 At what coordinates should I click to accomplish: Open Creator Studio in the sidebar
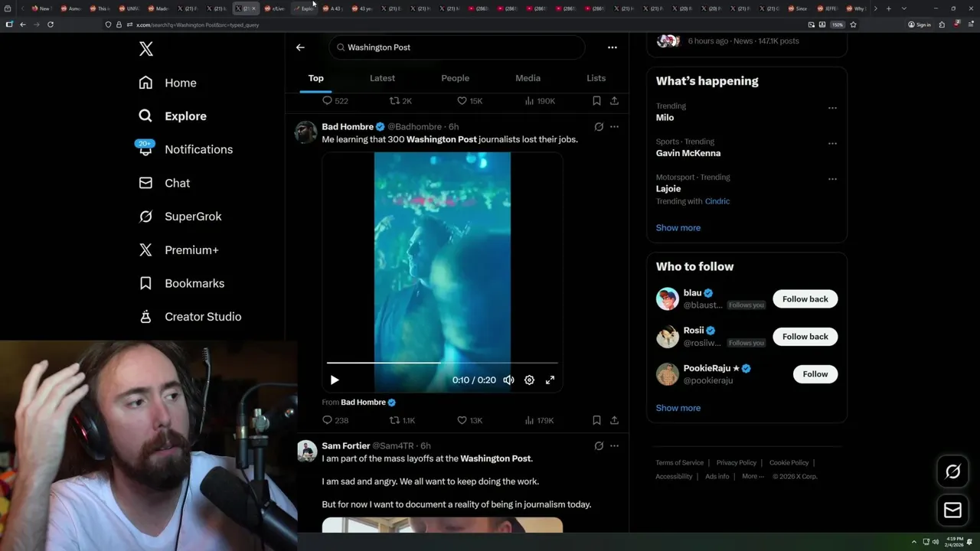[x=190, y=317]
